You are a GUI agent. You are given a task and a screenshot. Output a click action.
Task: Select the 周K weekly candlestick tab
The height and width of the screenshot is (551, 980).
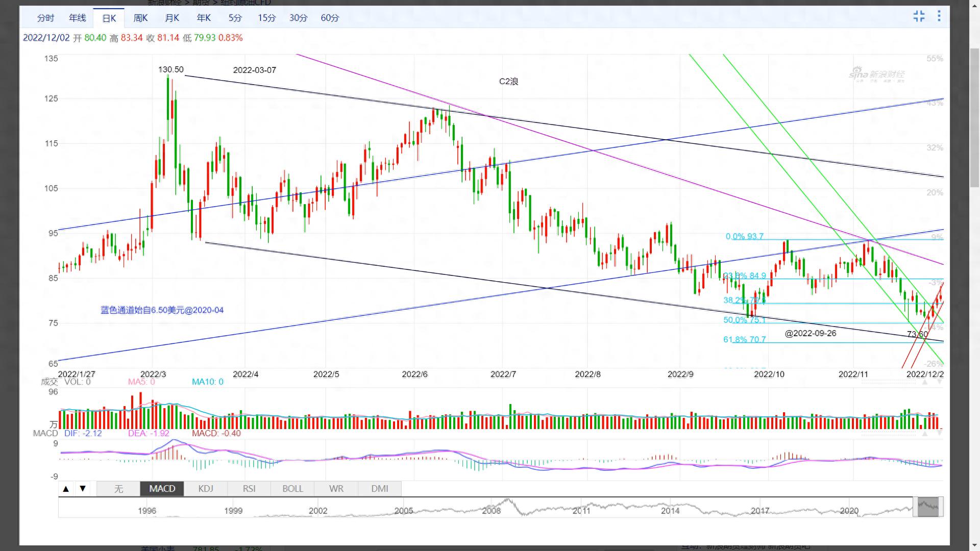click(x=140, y=18)
